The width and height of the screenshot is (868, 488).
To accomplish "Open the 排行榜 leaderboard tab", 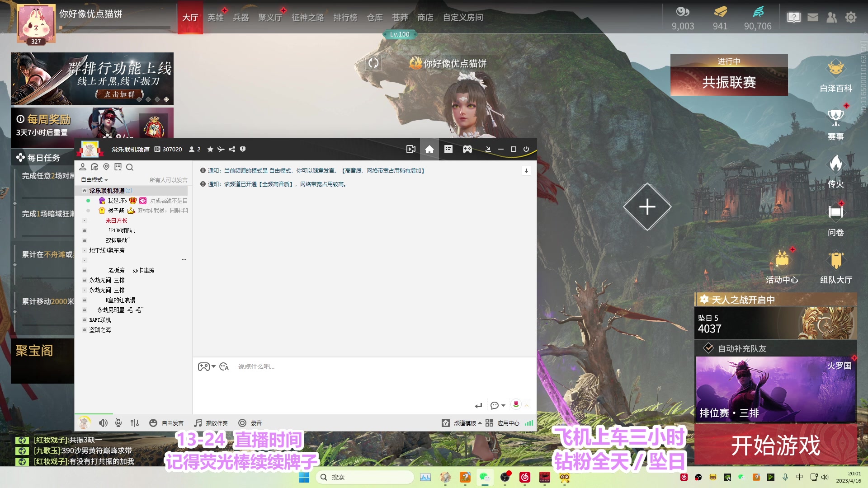I will pyautogui.click(x=345, y=17).
